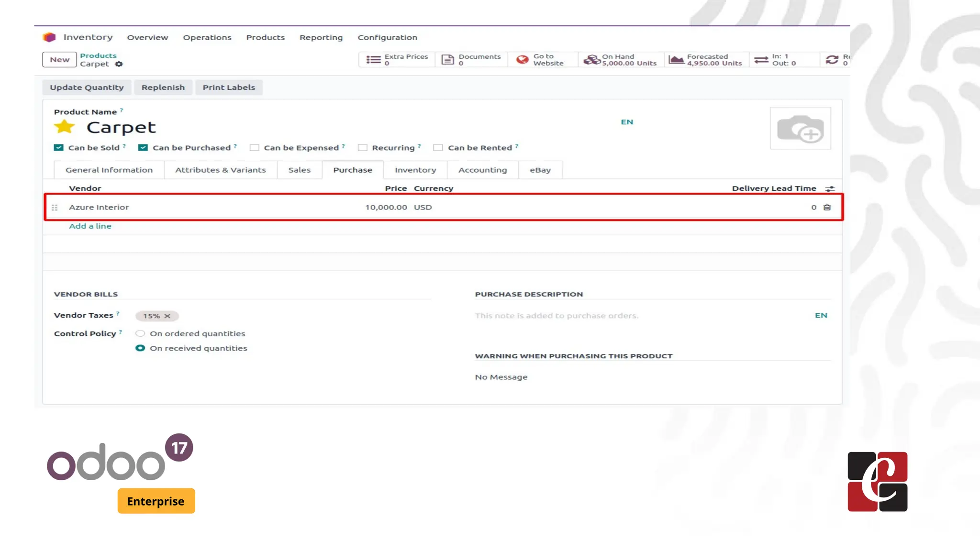
Task: Click the Go to Website globe button
Action: pos(541,60)
